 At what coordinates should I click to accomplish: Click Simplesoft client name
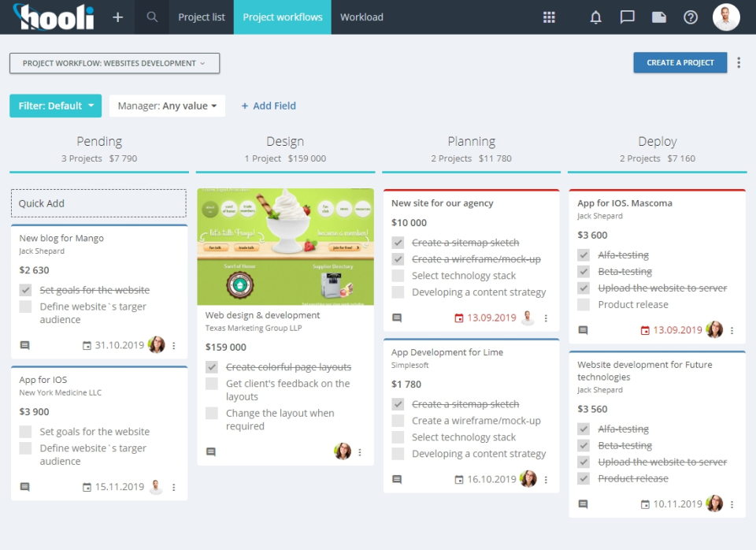pos(409,365)
